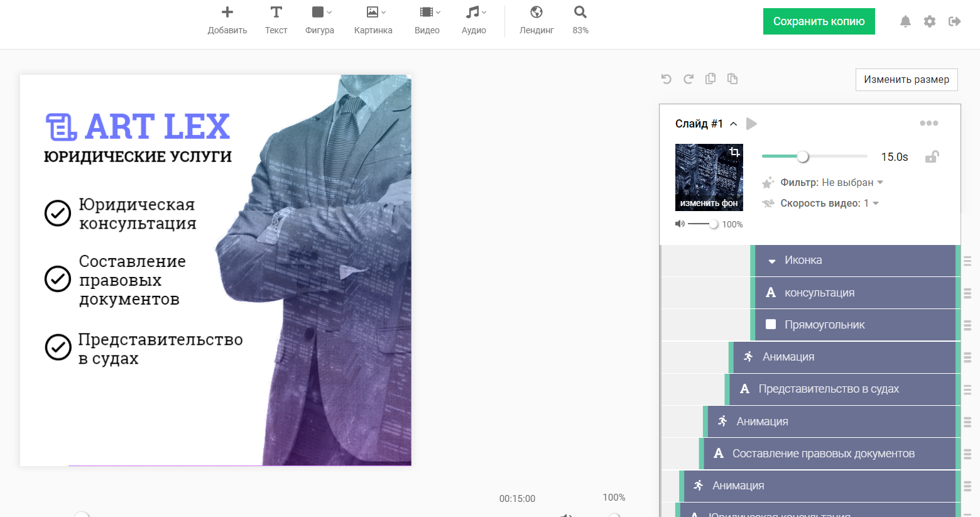This screenshot has height=517, width=980.
Task: Grab Представительство в судах drag handle
Action: pos(967,389)
